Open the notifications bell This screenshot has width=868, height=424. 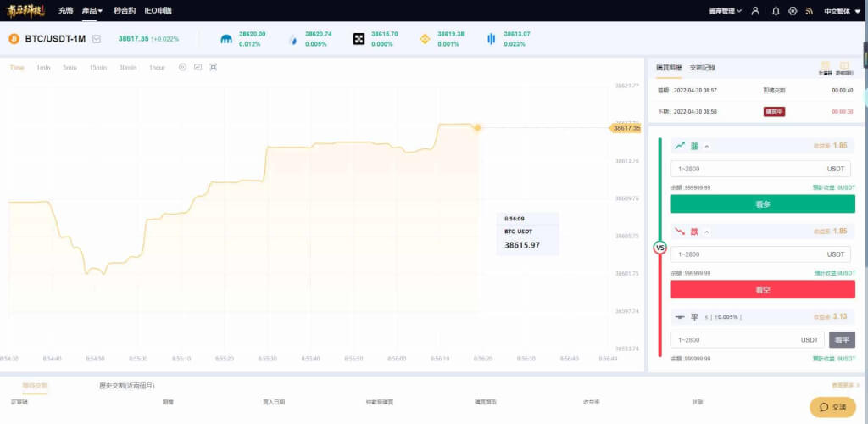tap(776, 10)
